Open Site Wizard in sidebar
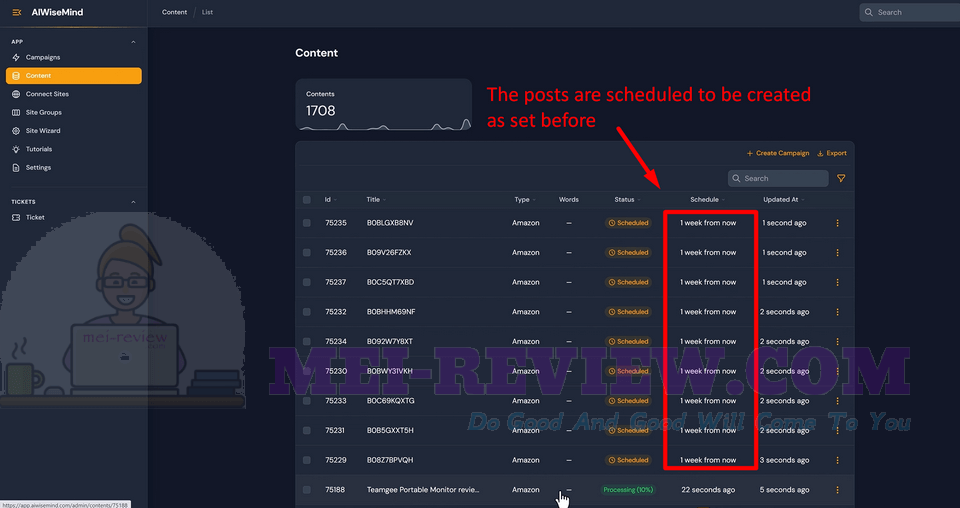The width and height of the screenshot is (960, 508). click(43, 131)
